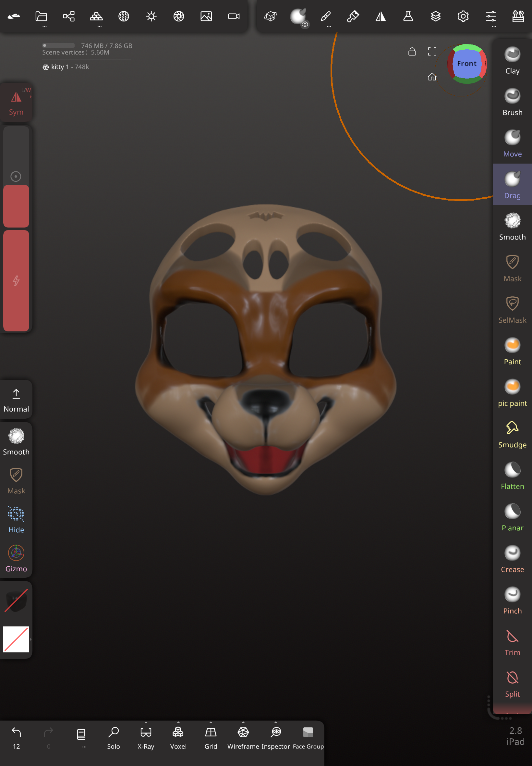
Task: Choose the Pinch brush
Action: [512, 600]
